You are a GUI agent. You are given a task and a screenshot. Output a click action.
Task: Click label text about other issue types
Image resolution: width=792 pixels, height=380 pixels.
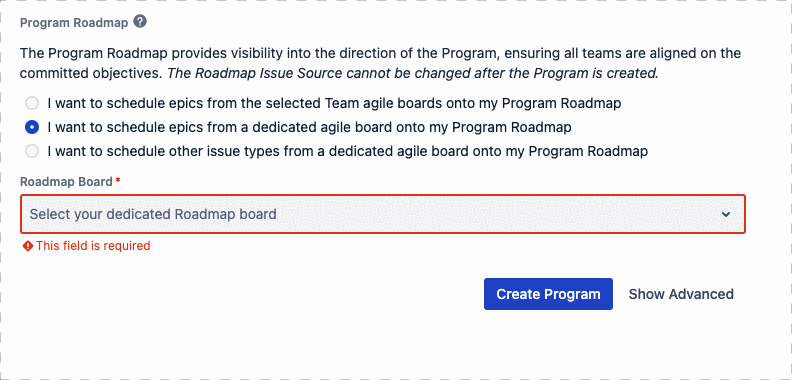(x=348, y=151)
